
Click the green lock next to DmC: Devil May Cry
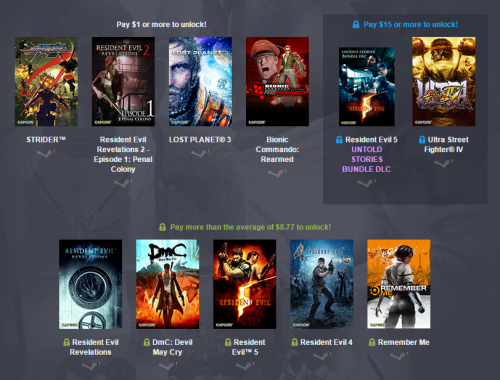click(146, 342)
